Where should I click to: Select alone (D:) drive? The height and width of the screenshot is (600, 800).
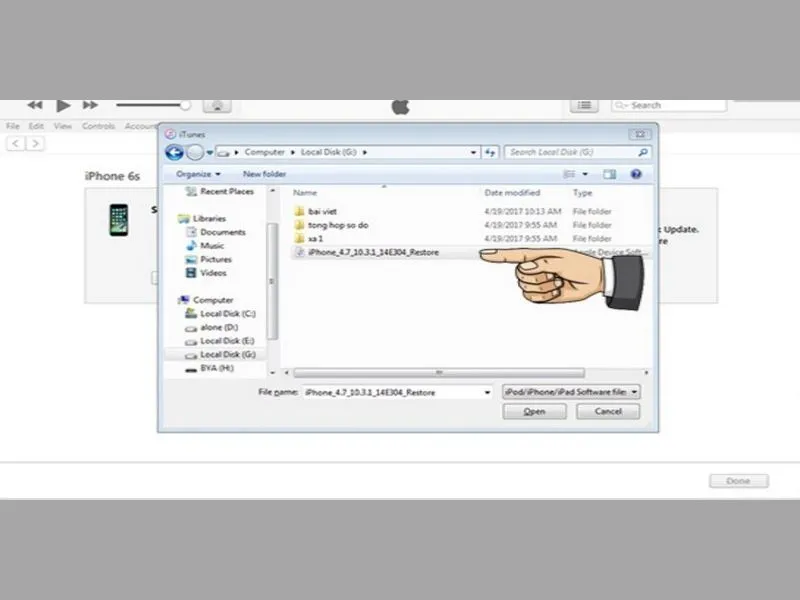212,328
